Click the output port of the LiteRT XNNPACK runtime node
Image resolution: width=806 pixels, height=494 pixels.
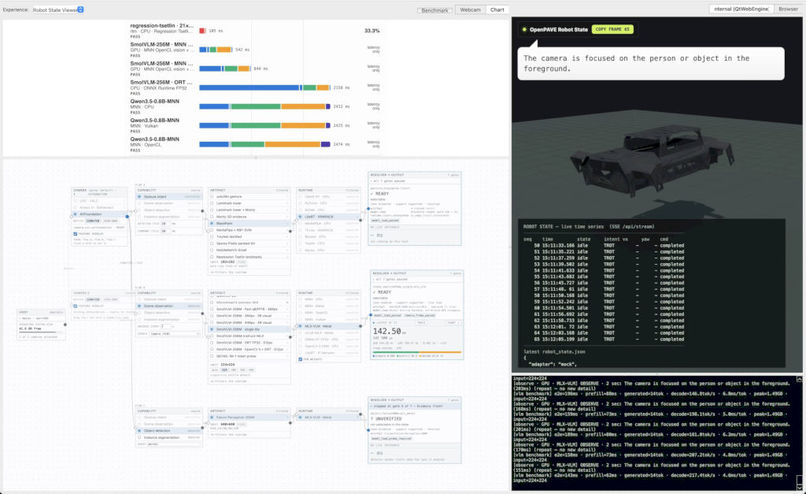tap(360, 220)
